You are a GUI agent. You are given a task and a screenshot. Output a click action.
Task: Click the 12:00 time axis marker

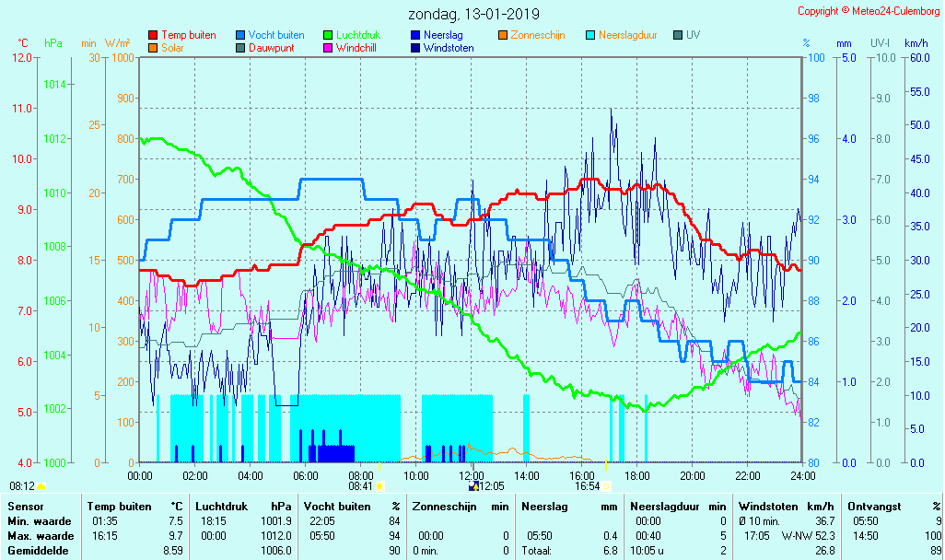pyautogui.click(x=472, y=475)
